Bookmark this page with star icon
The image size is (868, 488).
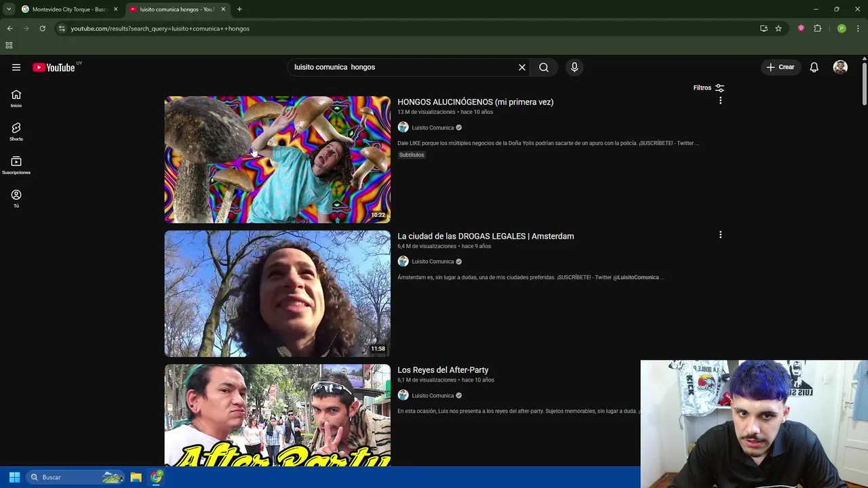(x=778, y=28)
